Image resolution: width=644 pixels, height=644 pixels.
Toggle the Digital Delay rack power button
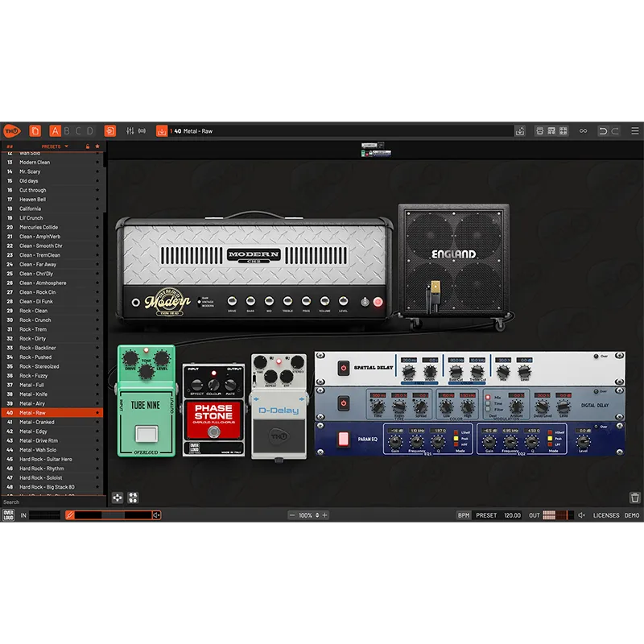click(x=344, y=403)
